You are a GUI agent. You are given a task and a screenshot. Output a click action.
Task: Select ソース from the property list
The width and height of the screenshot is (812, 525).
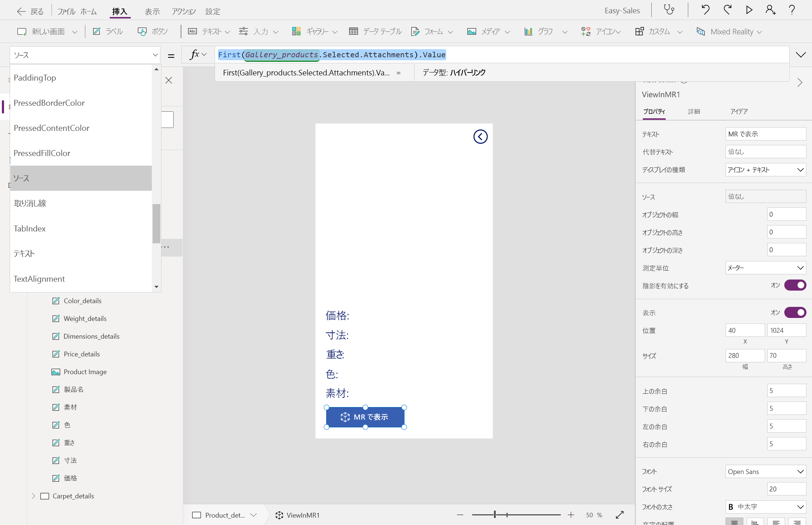[81, 178]
